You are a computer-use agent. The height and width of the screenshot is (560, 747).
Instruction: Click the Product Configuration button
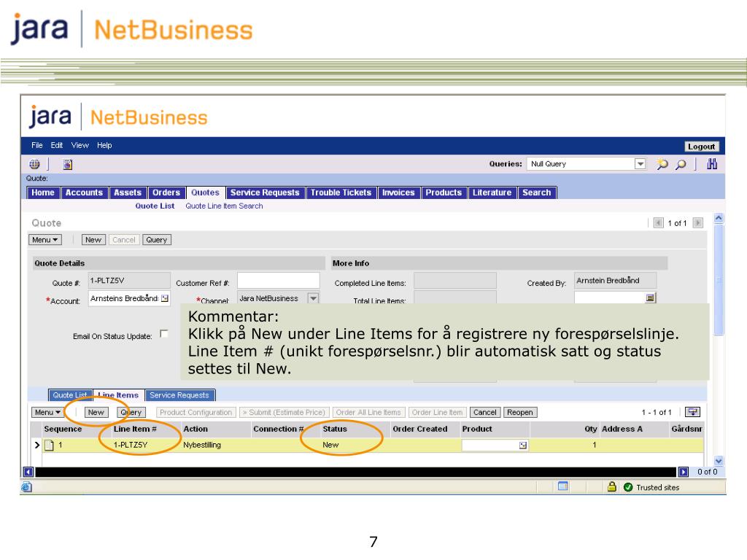196,413
